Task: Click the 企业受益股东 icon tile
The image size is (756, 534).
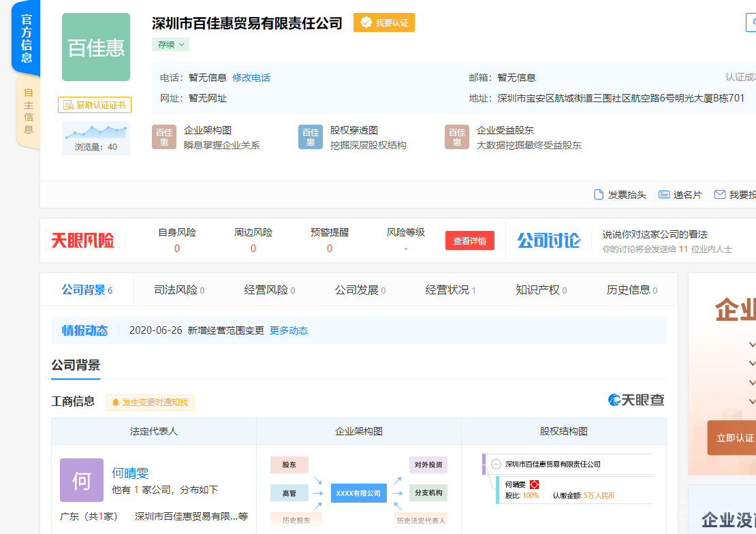Action: click(x=456, y=137)
